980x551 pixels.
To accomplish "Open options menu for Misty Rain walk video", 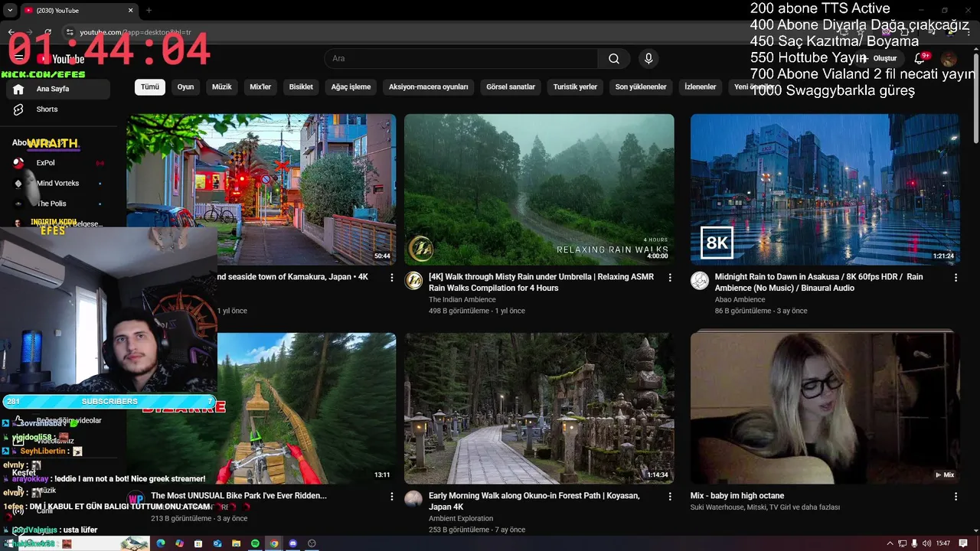I will point(670,278).
